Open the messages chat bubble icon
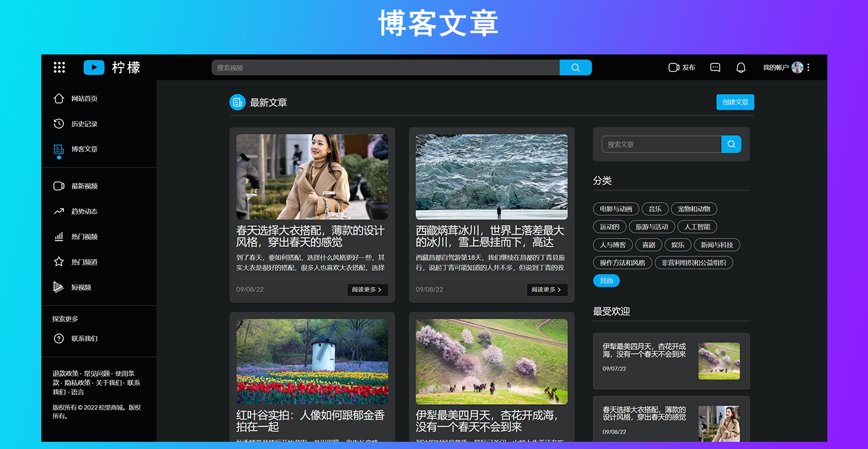Image resolution: width=868 pixels, height=449 pixels. (715, 68)
